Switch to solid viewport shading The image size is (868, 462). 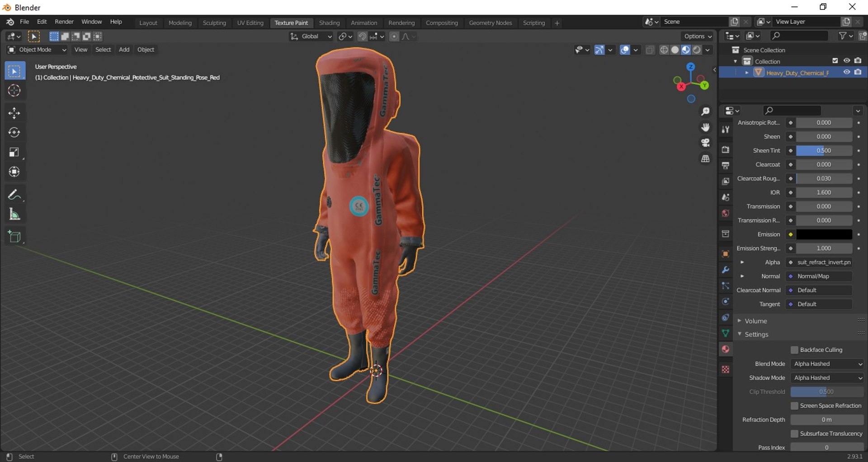pyautogui.click(x=675, y=50)
